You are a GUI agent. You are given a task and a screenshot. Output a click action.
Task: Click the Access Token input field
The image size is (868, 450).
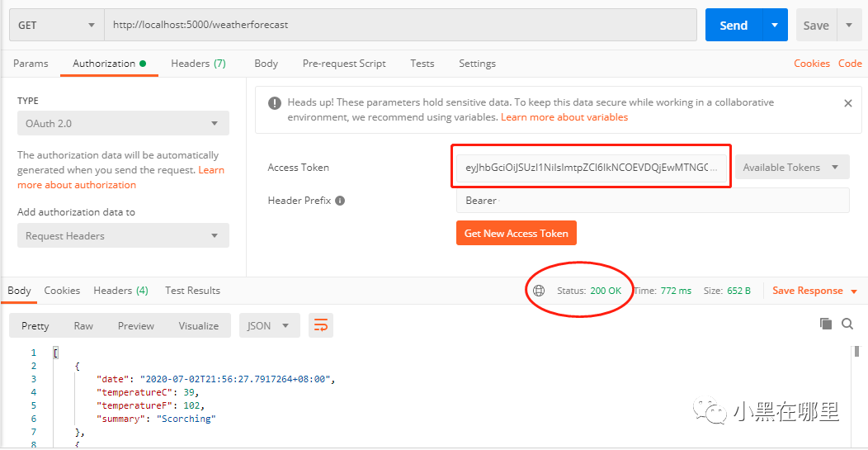592,167
